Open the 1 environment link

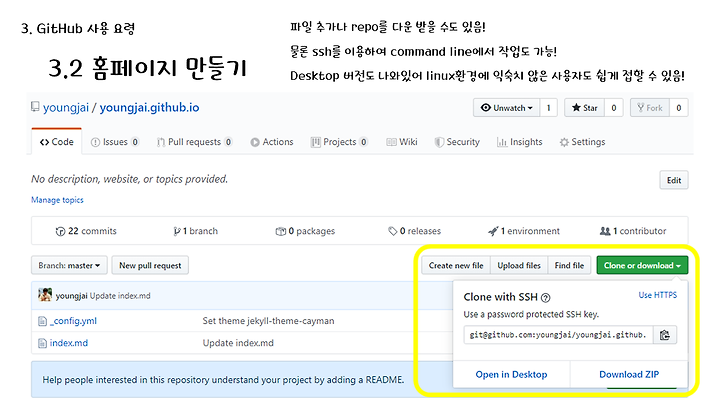tap(524, 231)
